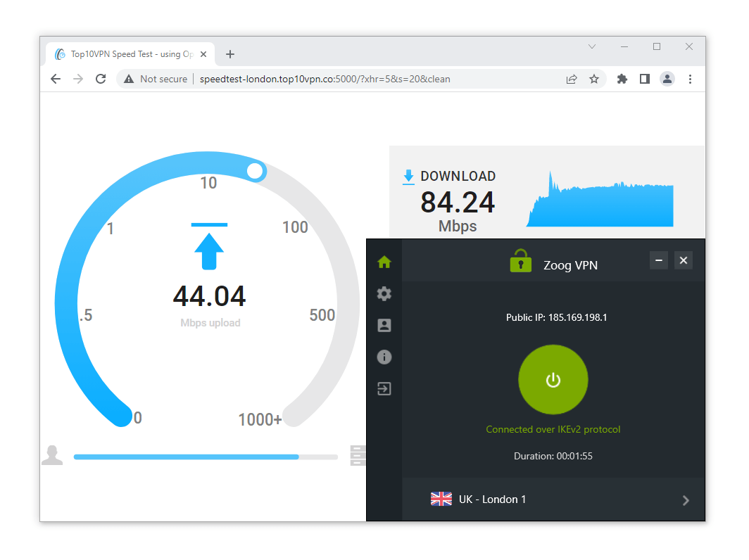Click the green padlock logo next to Zoog VPN

click(x=520, y=260)
